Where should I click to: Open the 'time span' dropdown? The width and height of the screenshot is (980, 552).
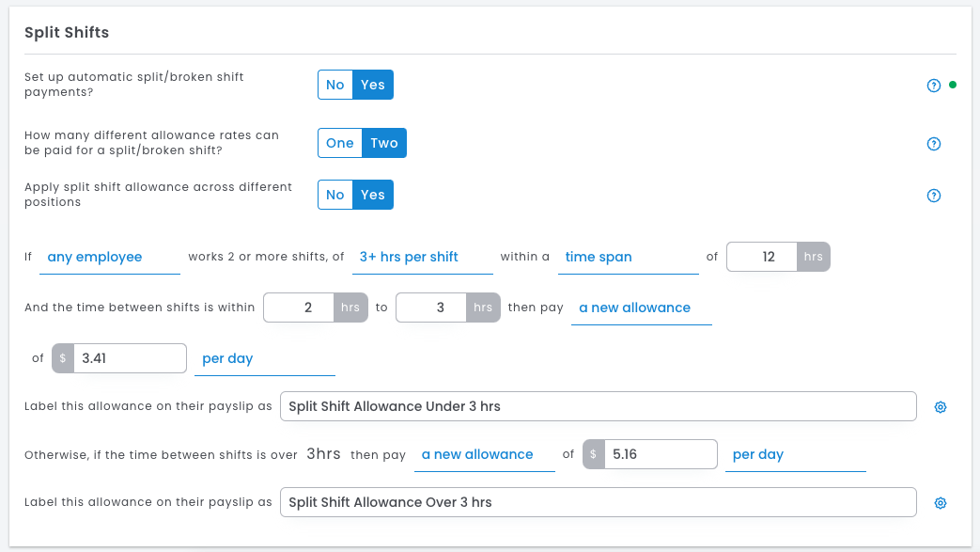(x=628, y=257)
